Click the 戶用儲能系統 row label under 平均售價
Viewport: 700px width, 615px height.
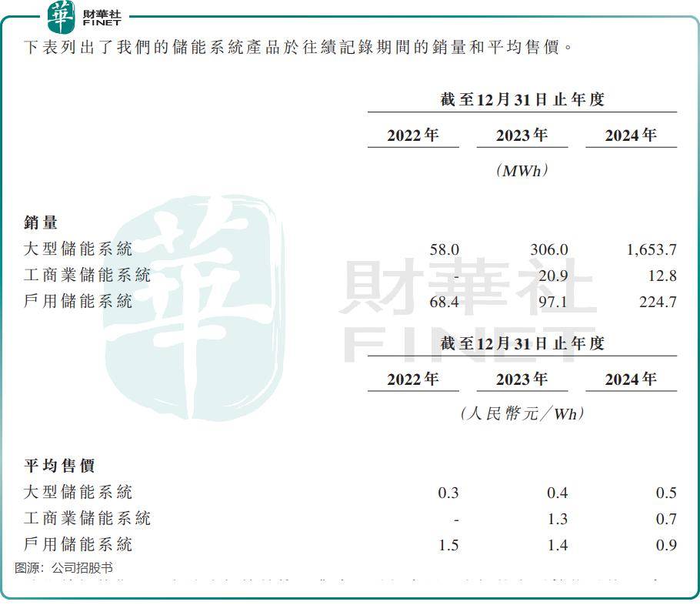78,544
